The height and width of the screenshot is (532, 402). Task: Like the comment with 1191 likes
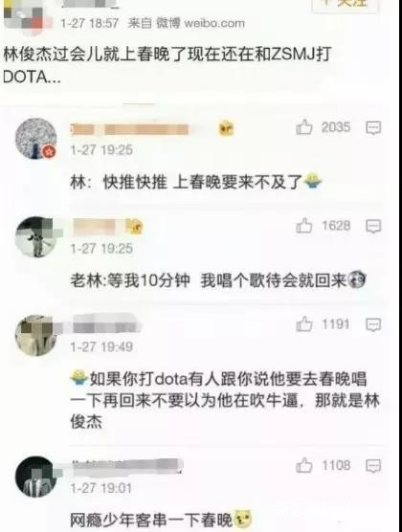(x=303, y=324)
